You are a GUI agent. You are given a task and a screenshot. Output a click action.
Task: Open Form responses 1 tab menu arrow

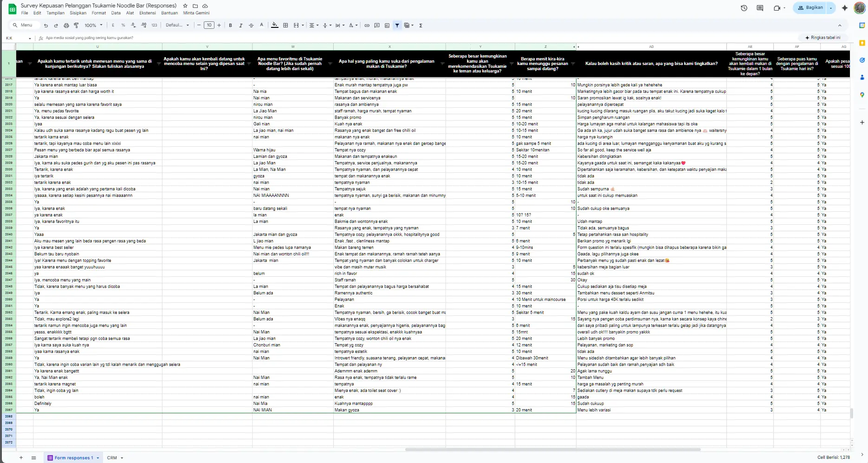click(x=98, y=458)
